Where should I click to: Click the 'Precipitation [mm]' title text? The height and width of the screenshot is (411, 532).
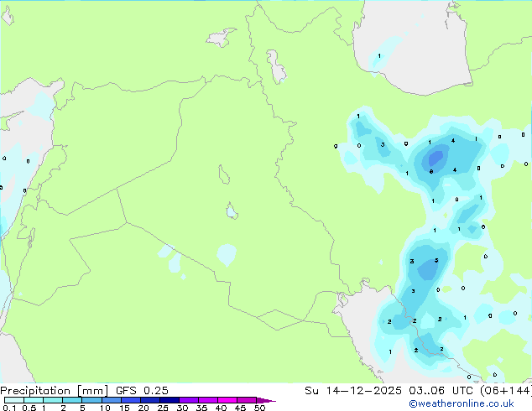(x=55, y=391)
